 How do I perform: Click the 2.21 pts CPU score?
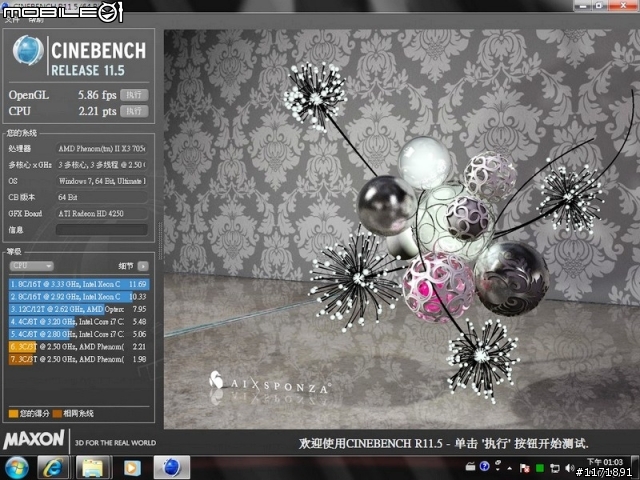click(x=97, y=111)
